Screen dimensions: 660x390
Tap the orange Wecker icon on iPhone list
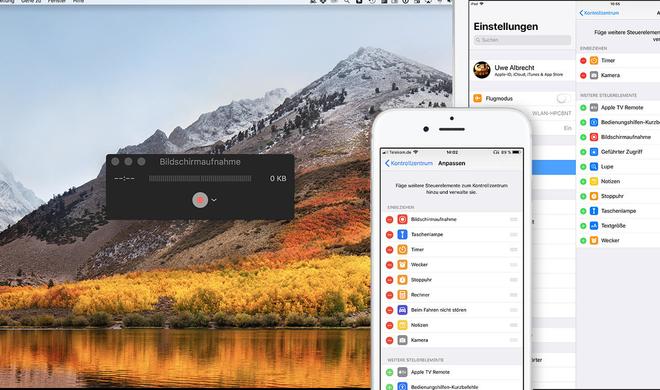402,265
